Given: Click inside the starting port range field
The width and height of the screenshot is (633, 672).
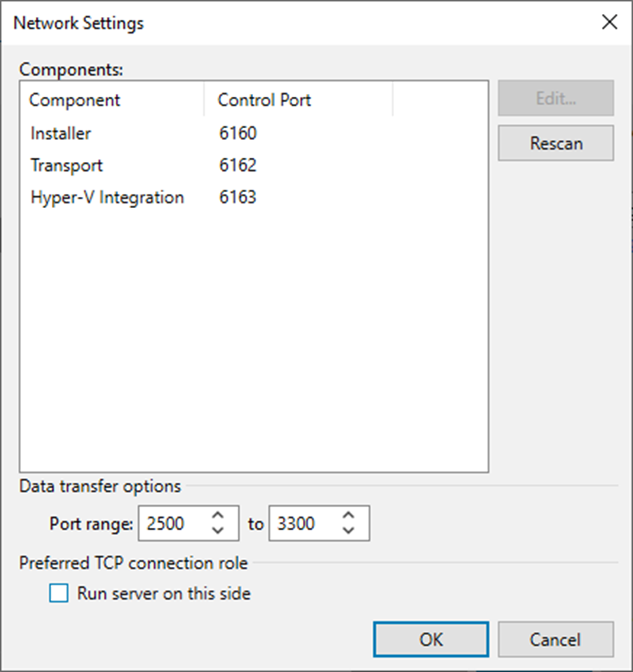Looking at the screenshot, I should click(x=179, y=523).
